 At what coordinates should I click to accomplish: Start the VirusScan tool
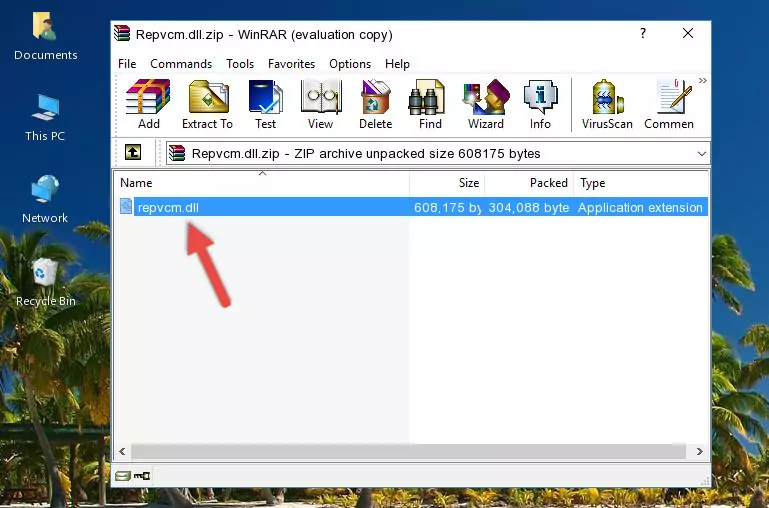click(607, 104)
